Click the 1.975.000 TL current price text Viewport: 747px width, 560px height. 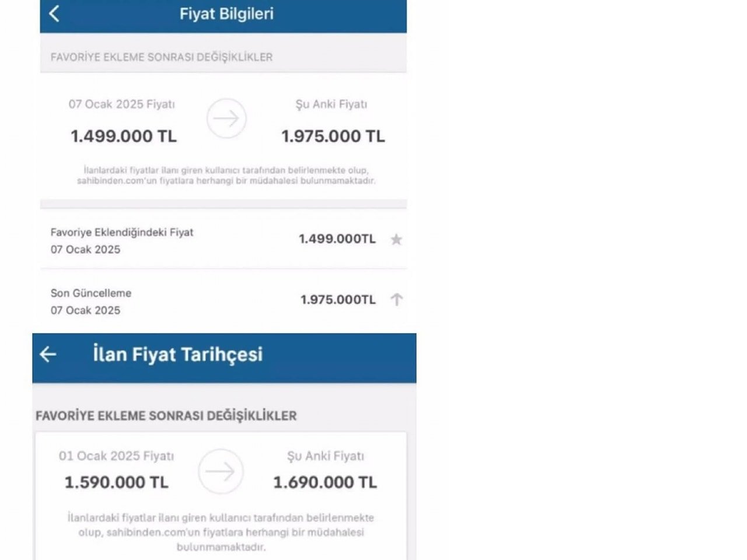pyautogui.click(x=333, y=135)
